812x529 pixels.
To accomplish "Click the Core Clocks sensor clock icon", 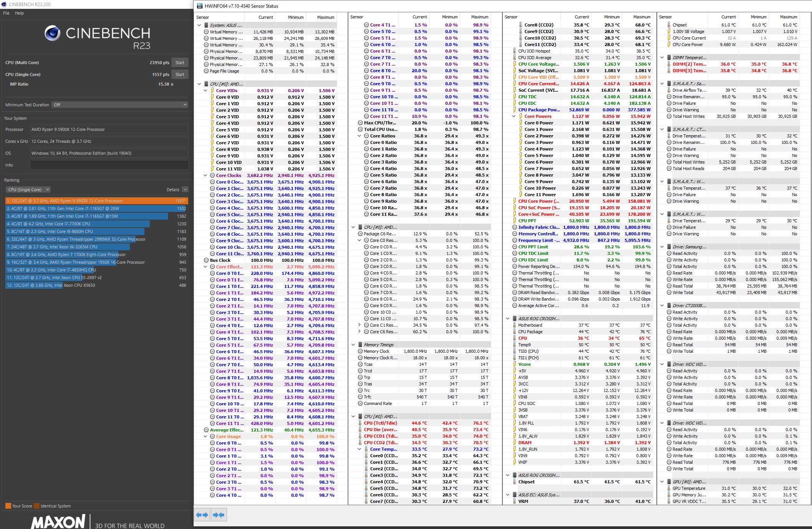I will [x=212, y=175].
